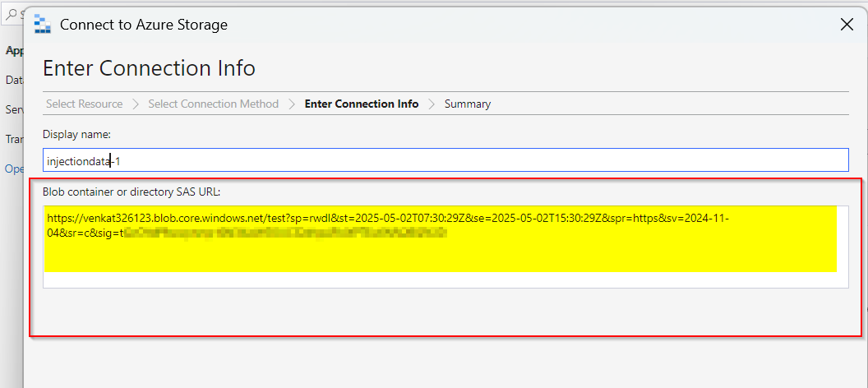The height and width of the screenshot is (388, 868).
Task: Select the Enter Connection Info breadcrumb step
Action: [x=362, y=104]
